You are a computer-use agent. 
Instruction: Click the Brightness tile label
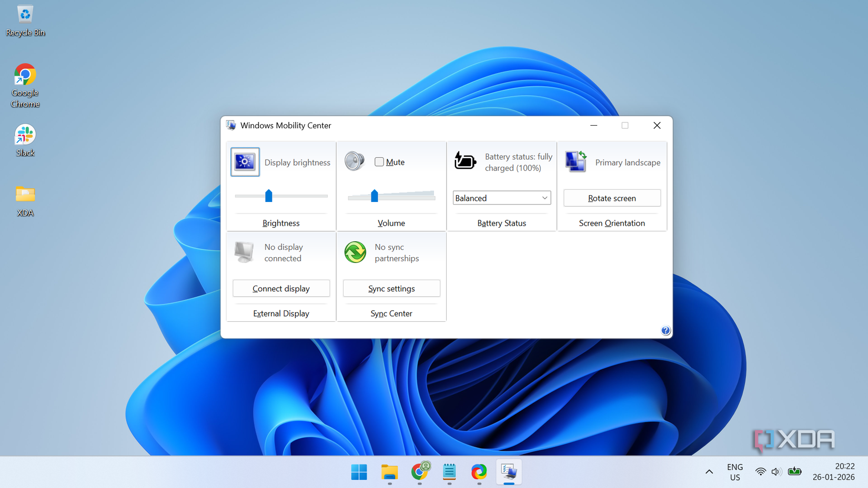click(x=281, y=223)
